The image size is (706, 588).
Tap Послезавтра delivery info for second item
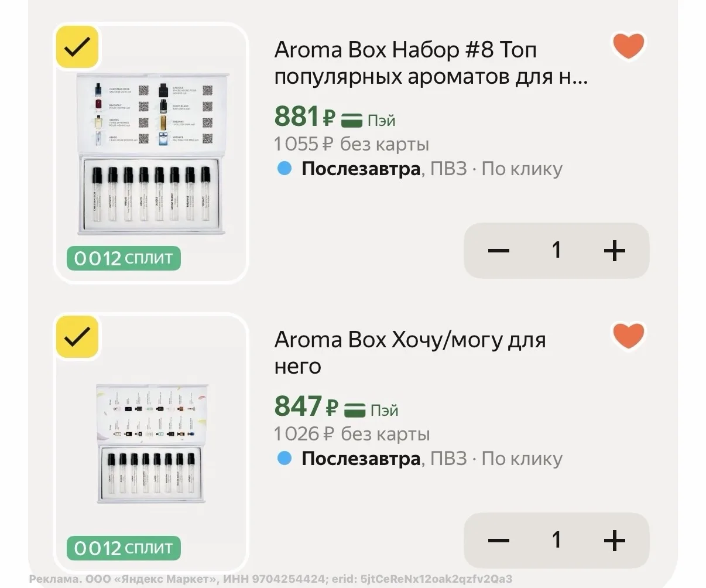[361, 459]
